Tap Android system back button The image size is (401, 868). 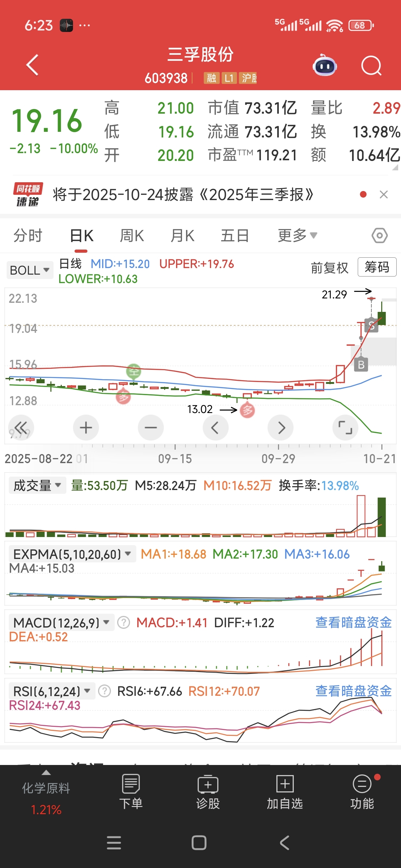click(x=285, y=843)
